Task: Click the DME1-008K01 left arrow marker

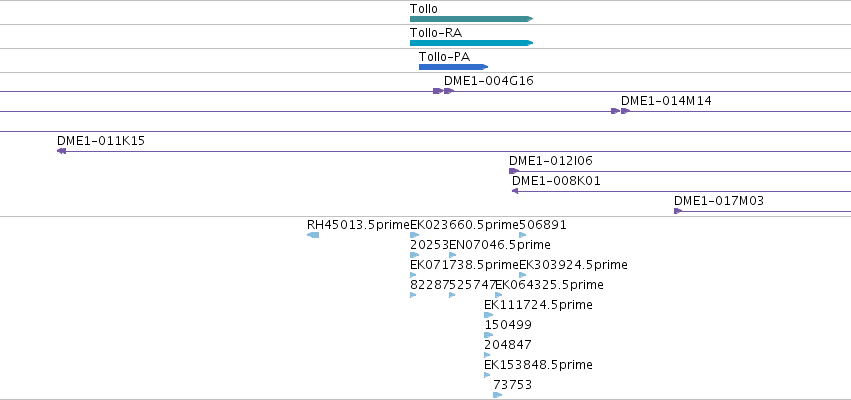Action: click(x=515, y=191)
